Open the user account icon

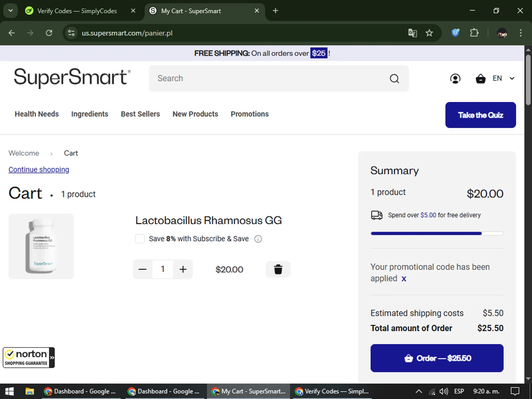[455, 78]
